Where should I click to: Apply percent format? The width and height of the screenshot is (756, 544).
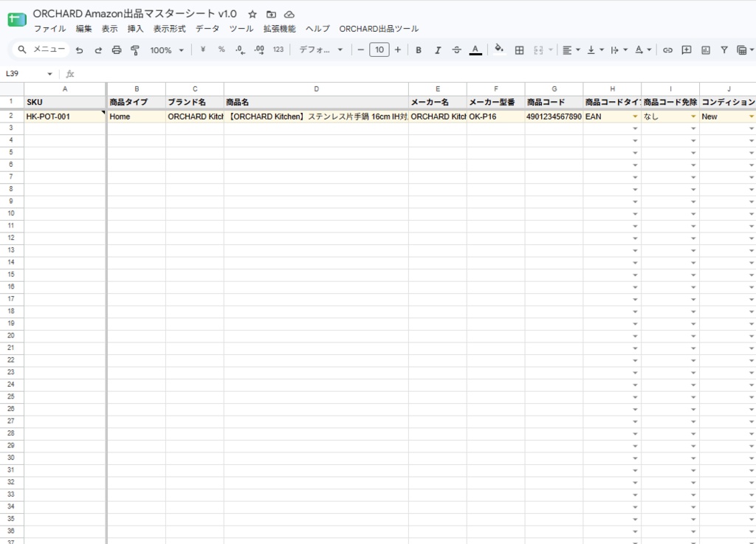(221, 49)
